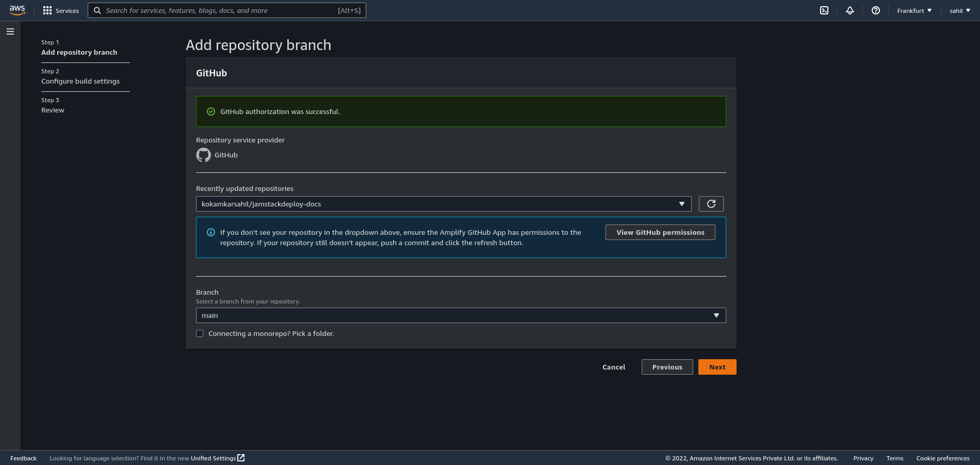The width and height of the screenshot is (980, 465).
Task: Click the Next button
Action: (717, 367)
